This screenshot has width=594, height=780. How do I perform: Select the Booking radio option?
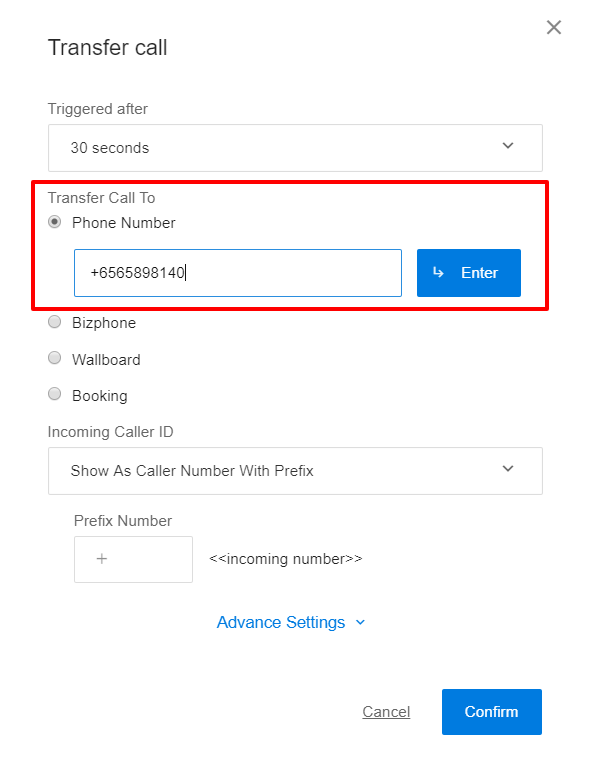point(54,394)
